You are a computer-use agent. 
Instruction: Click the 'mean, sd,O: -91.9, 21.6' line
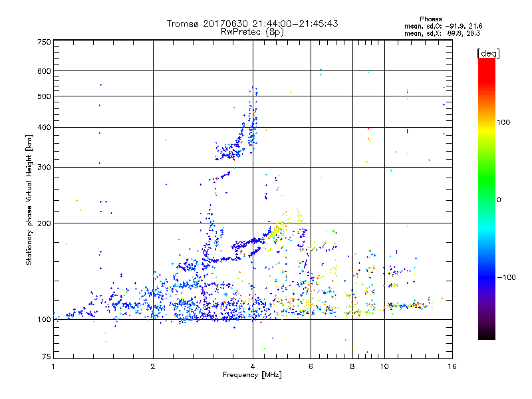(x=443, y=26)
